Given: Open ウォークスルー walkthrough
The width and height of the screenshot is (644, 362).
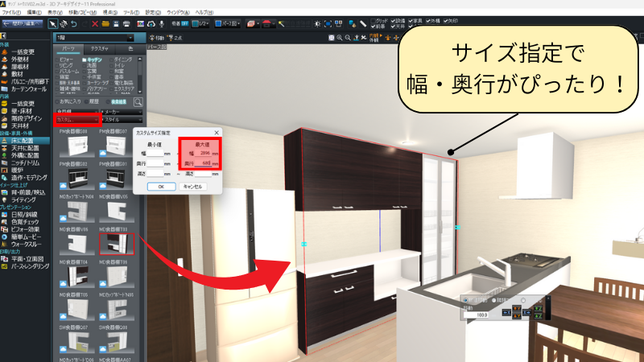Looking at the screenshot, I should pos(27,245).
